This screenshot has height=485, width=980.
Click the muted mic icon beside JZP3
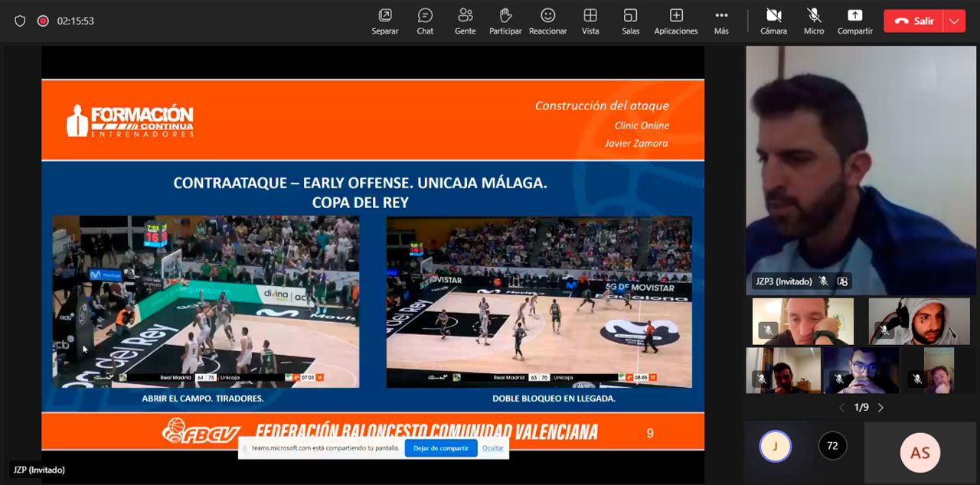click(824, 282)
